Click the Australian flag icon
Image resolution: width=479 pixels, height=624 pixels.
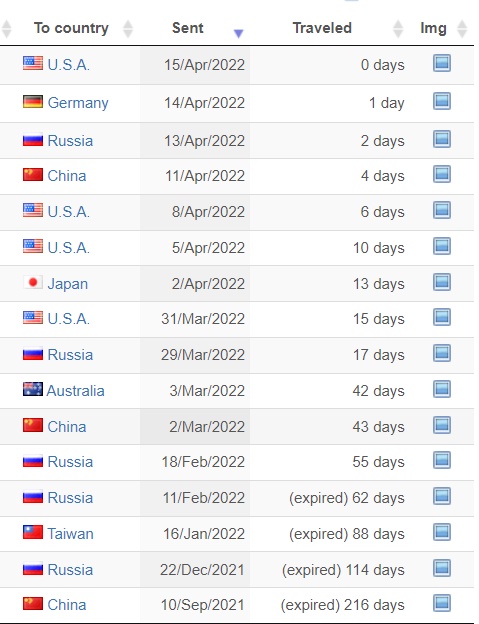33,389
